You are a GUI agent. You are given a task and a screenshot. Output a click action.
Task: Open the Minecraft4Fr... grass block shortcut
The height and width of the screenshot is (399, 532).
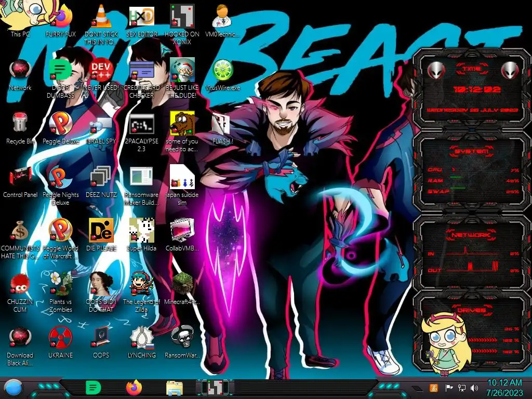(182, 289)
